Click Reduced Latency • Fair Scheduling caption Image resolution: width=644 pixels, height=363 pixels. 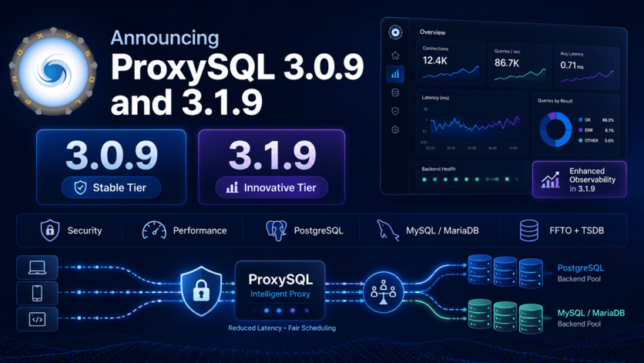click(x=282, y=328)
